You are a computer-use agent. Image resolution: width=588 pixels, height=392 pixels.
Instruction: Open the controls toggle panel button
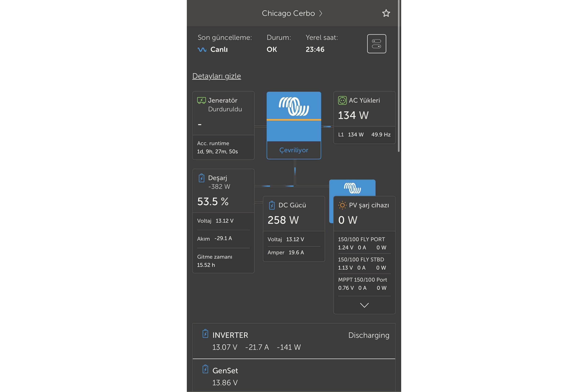point(376,44)
